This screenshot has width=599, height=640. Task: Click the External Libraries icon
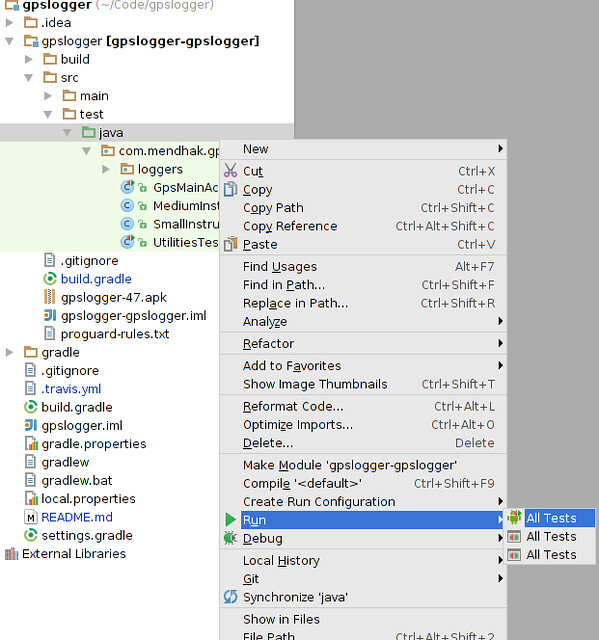click(x=11, y=553)
